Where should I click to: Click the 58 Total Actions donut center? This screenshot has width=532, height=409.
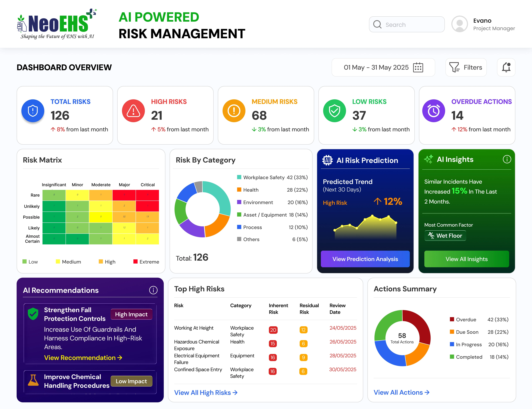tap(402, 338)
